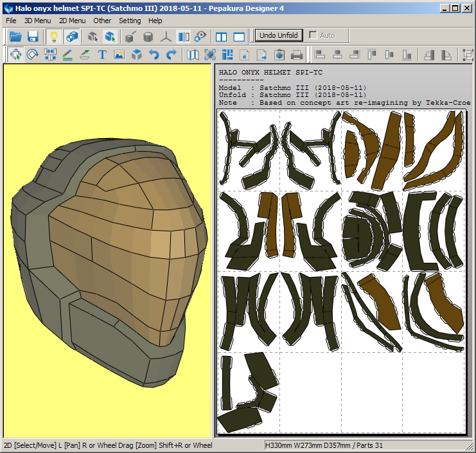476x453 pixels.
Task: Switch to the split two-pane window layout
Action: tap(222, 37)
